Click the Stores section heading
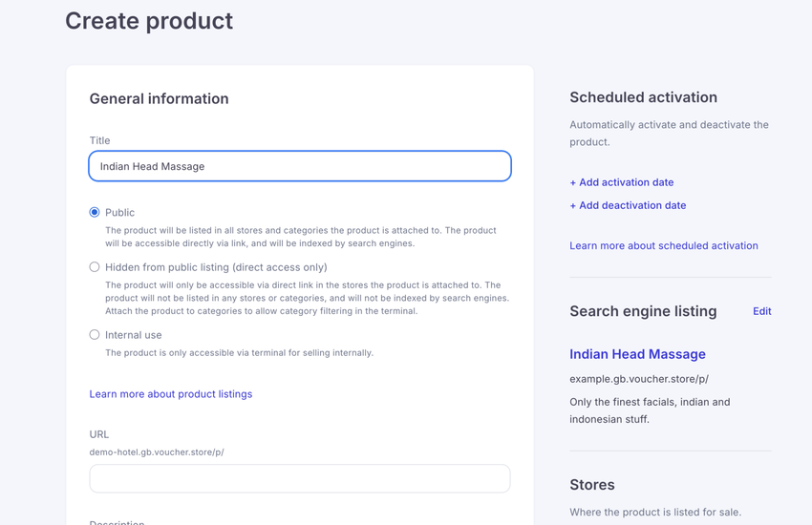The image size is (812, 525). [x=592, y=485]
